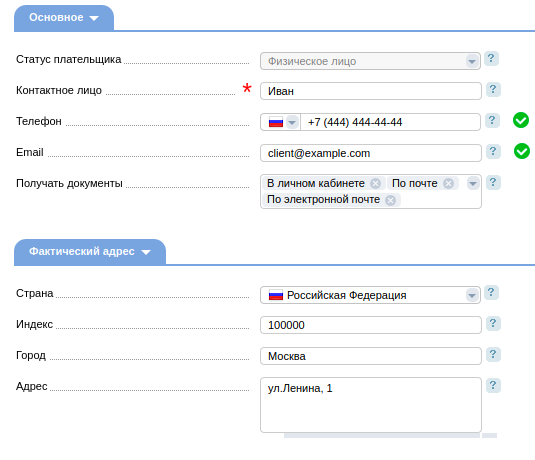Open help hint for Контактное лицо field
This screenshot has height=460, width=535.
coord(493,90)
